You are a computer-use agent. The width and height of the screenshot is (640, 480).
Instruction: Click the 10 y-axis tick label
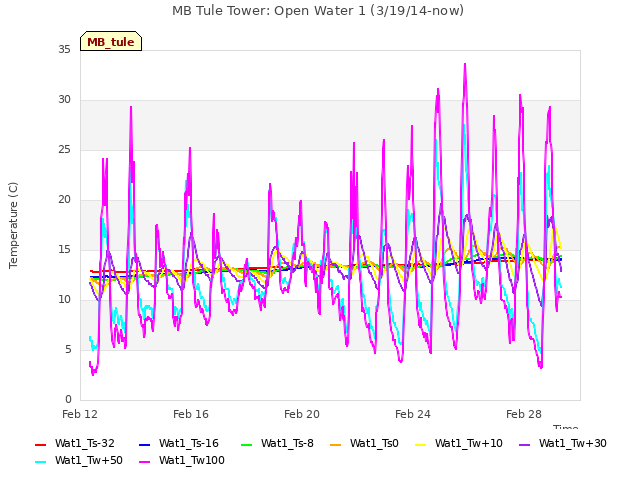[64, 300]
